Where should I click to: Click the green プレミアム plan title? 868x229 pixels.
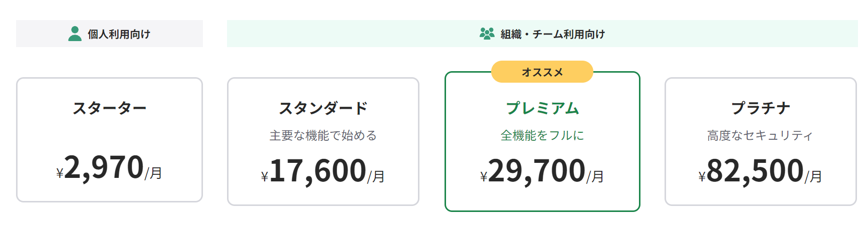(542, 108)
